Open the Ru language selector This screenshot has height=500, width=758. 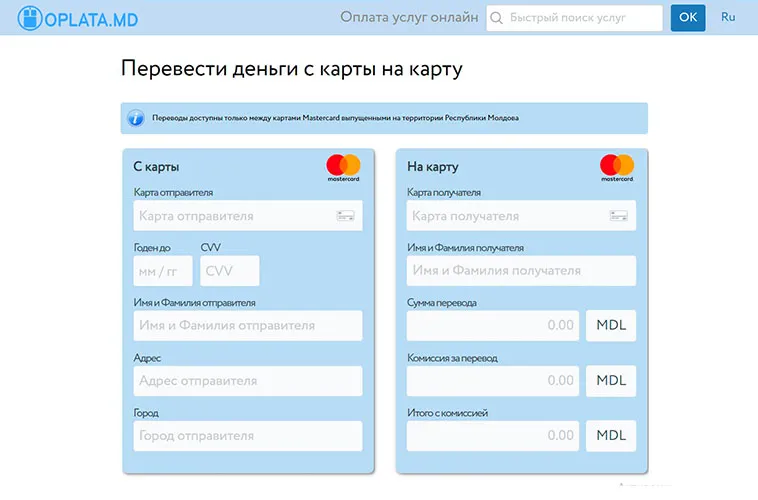[728, 18]
